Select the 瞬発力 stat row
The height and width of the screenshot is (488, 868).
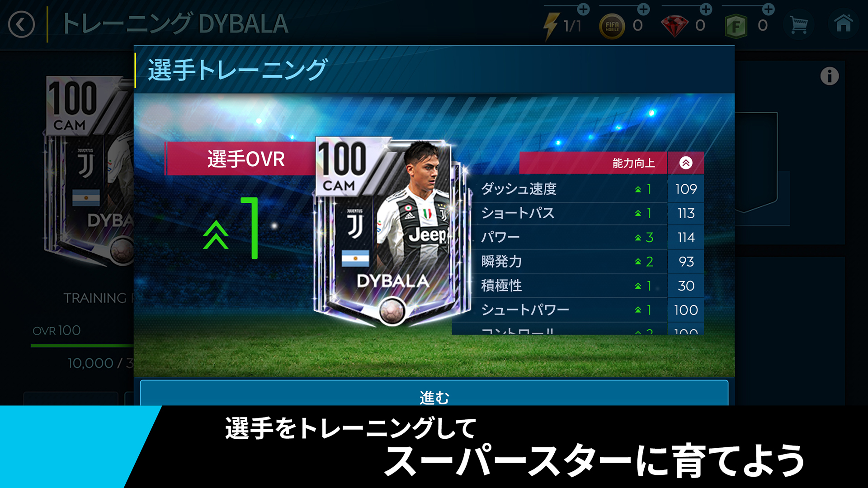pos(587,262)
